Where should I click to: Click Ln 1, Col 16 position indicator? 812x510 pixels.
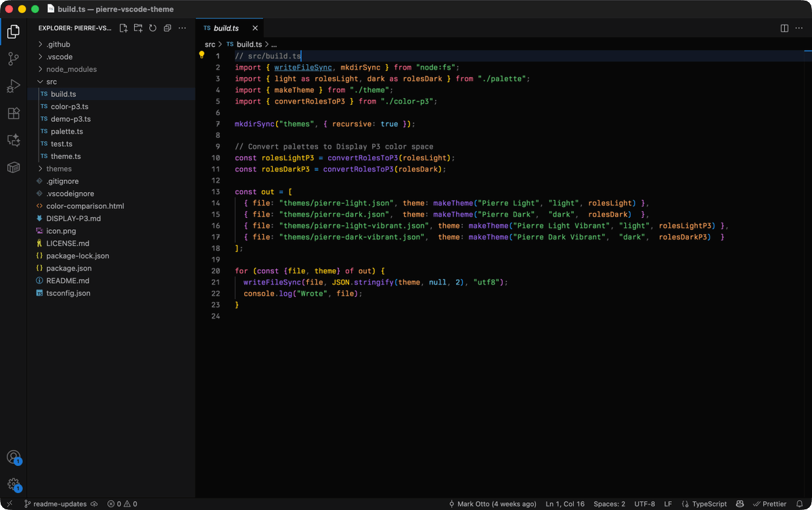point(565,504)
